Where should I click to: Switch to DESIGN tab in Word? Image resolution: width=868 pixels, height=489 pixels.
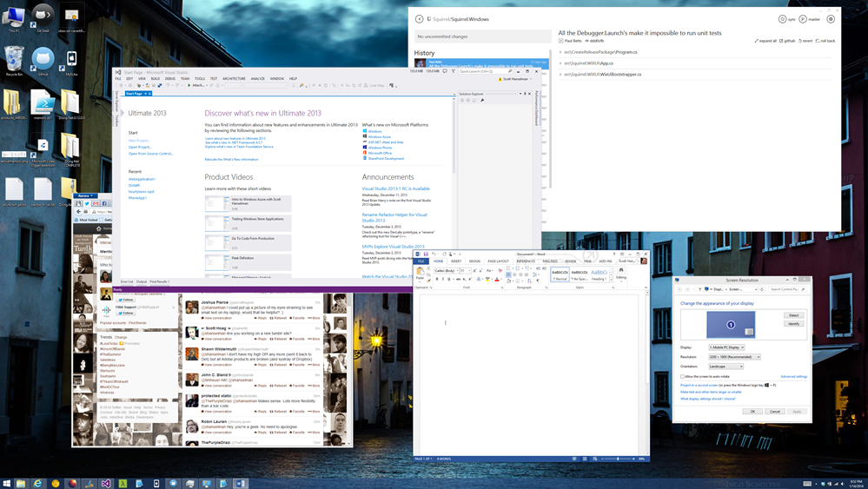(474, 261)
